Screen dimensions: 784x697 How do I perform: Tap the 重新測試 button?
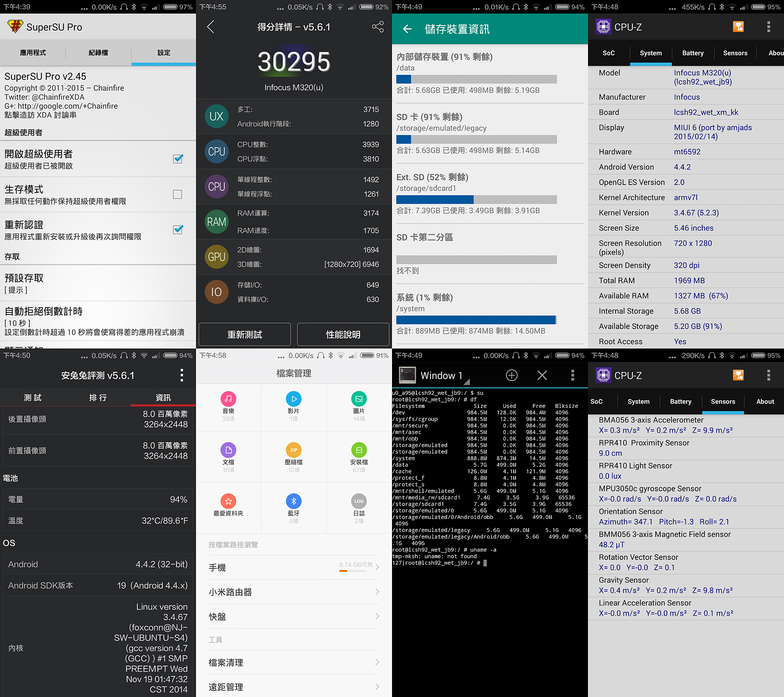244,334
